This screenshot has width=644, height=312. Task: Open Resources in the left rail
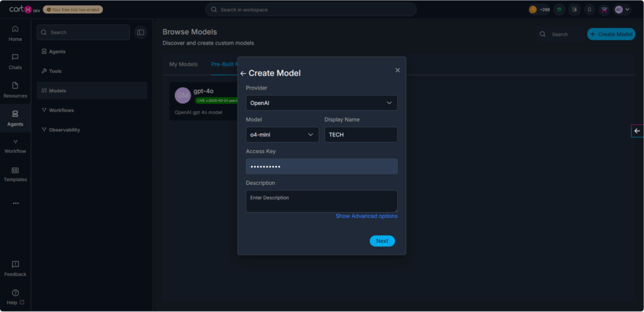pos(15,91)
